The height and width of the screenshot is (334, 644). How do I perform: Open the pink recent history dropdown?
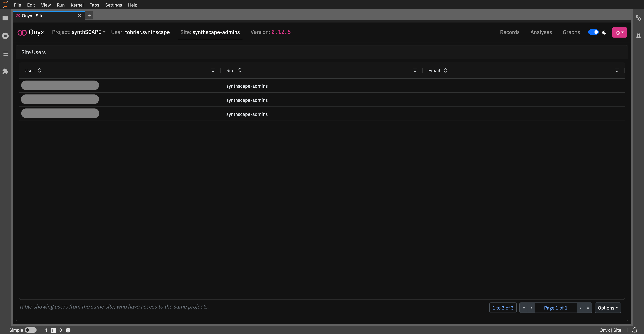pos(619,33)
